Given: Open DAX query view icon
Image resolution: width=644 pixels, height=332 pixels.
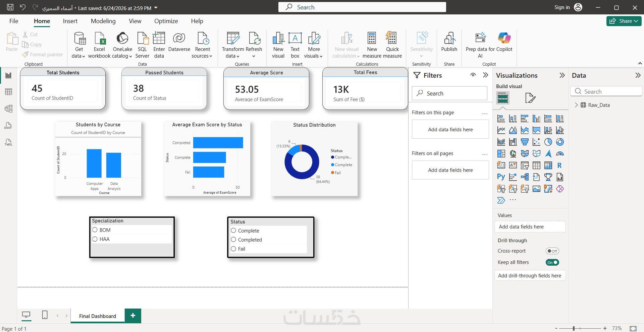Looking at the screenshot, I should (x=8, y=126).
